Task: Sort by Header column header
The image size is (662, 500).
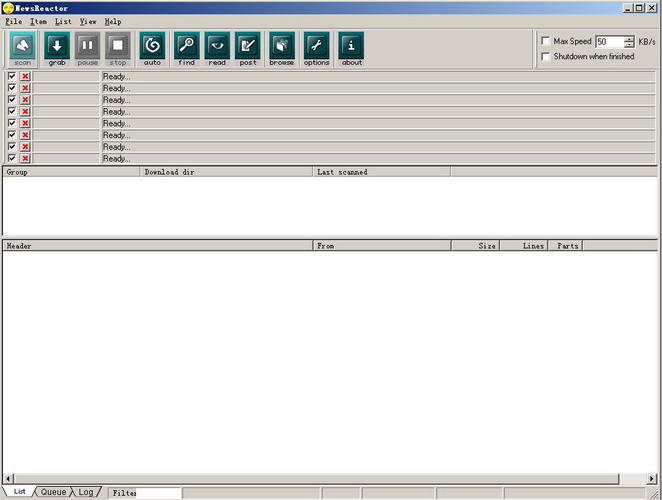Action: coord(157,246)
